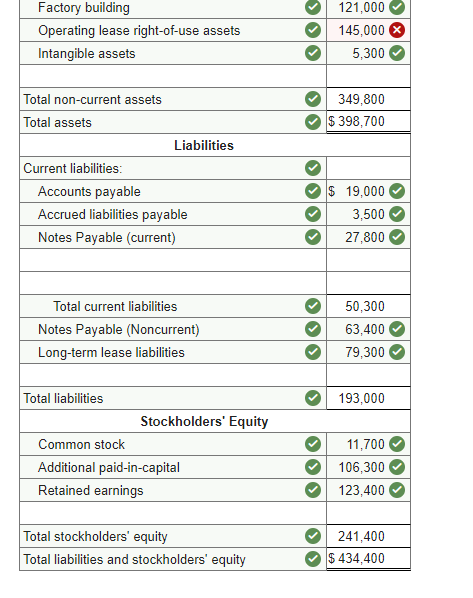
Task: Select the Additional paid-in-capital 106,300 field
Action: pos(368,467)
